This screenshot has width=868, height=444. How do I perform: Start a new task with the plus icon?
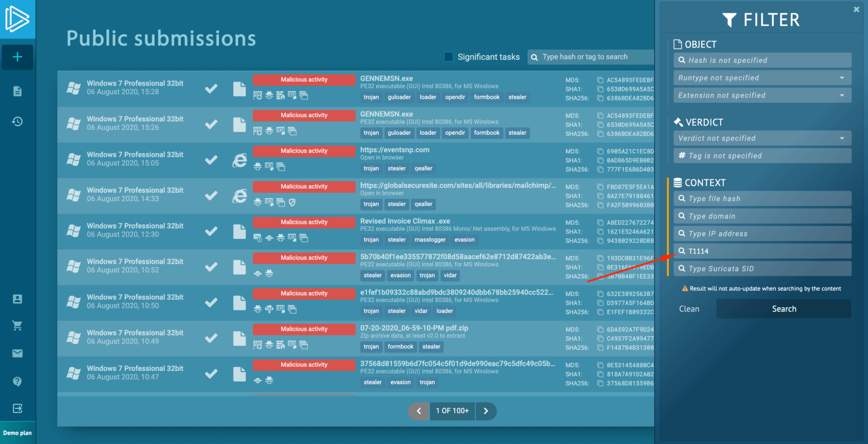(17, 57)
